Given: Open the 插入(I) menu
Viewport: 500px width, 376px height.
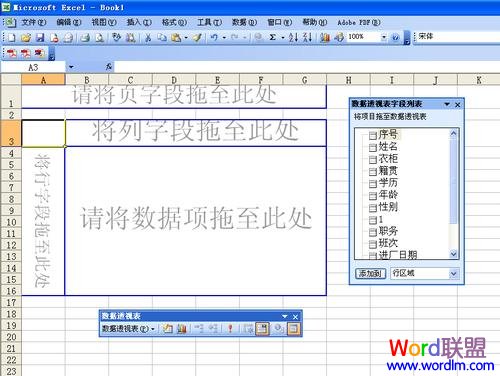Looking at the screenshot, I should coord(139,22).
